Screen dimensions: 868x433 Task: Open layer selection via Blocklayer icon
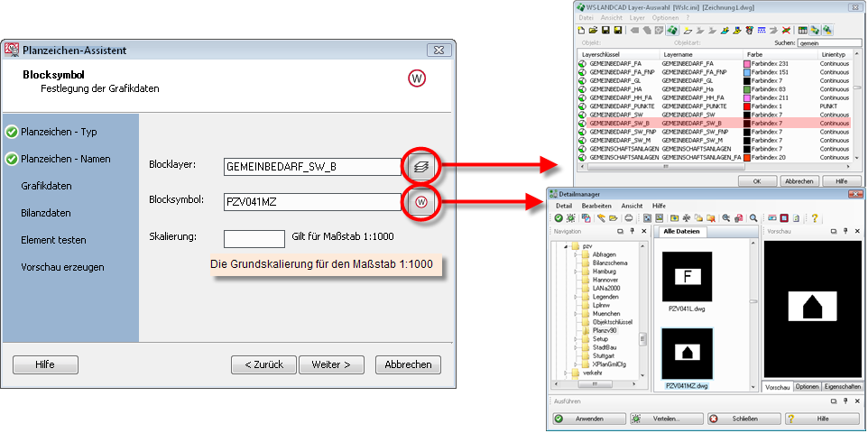420,166
